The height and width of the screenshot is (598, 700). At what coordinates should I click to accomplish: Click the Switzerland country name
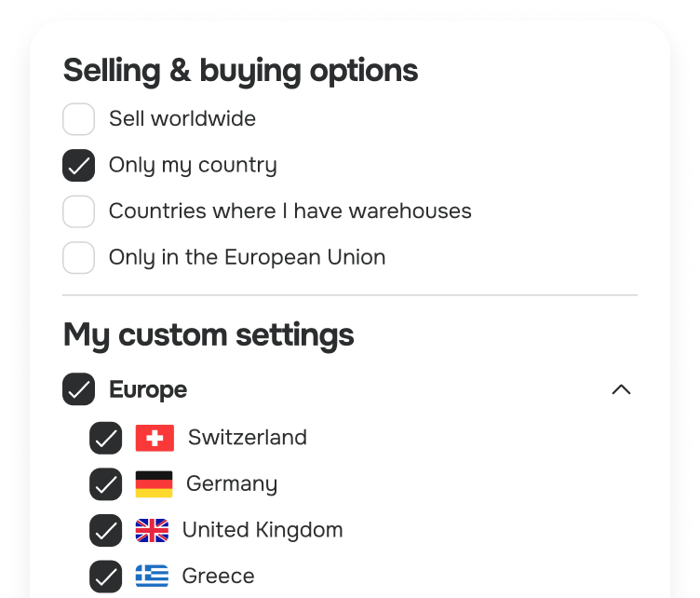pos(248,438)
